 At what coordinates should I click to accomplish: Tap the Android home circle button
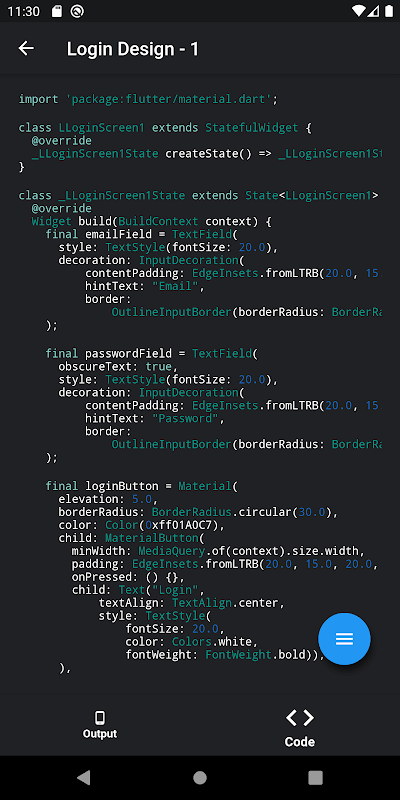tap(200, 778)
